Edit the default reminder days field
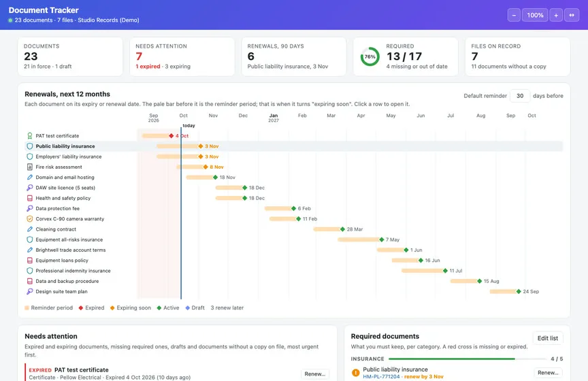 pos(520,96)
